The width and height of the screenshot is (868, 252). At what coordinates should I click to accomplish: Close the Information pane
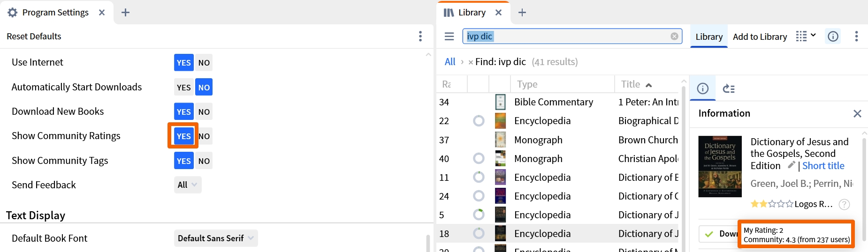click(857, 113)
